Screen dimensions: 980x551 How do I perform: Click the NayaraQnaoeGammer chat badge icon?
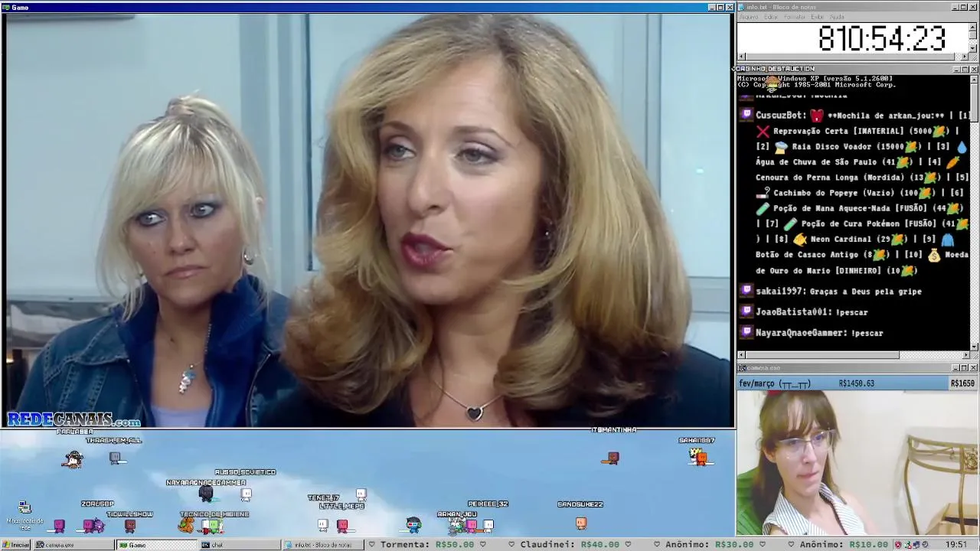tap(746, 332)
